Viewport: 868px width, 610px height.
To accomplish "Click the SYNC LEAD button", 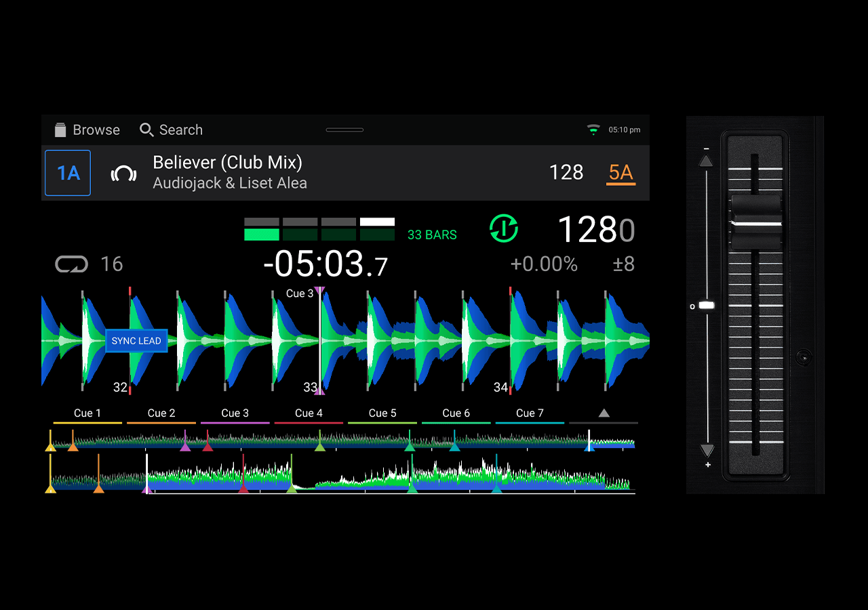I will pos(136,341).
